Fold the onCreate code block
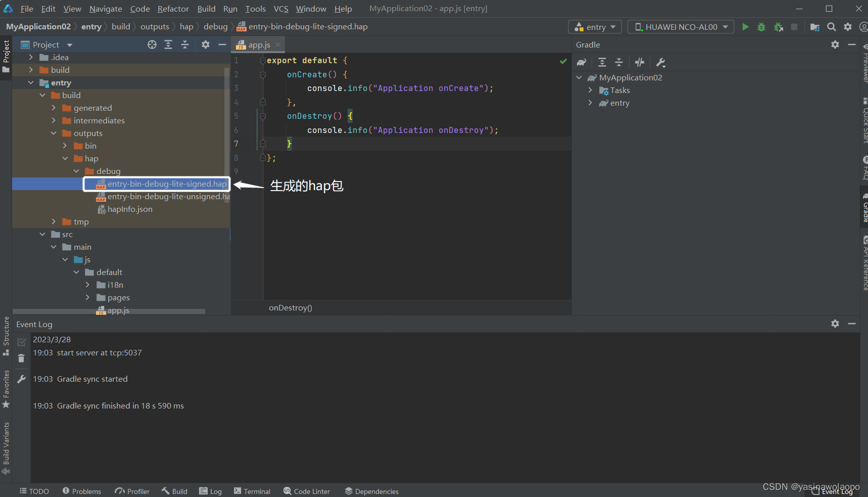Screen dimensions: 868x497 coord(263,74)
